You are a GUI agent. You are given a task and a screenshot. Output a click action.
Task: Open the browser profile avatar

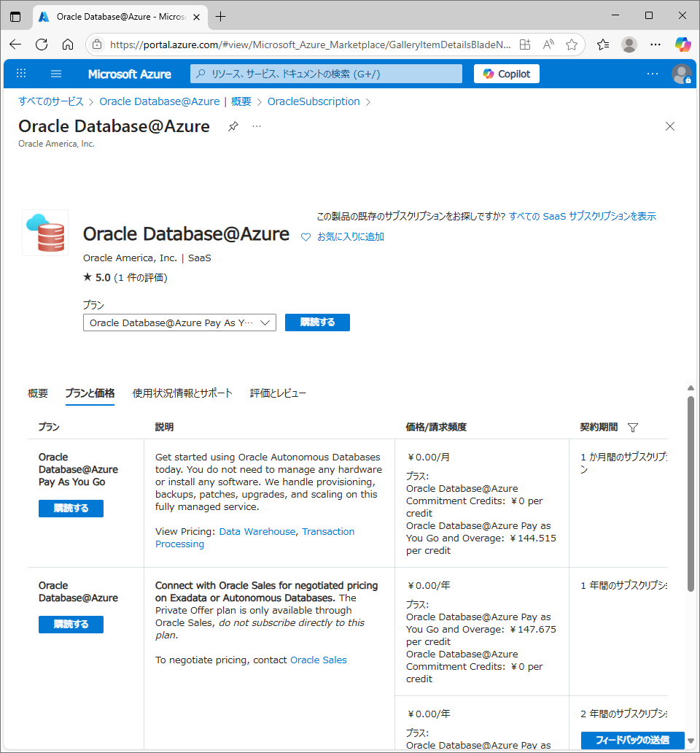click(629, 45)
